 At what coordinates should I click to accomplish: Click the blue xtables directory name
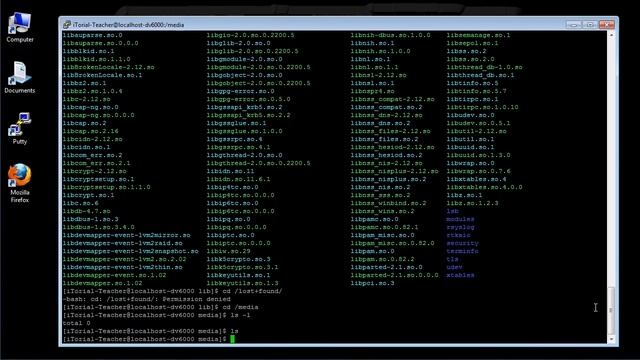click(460, 275)
